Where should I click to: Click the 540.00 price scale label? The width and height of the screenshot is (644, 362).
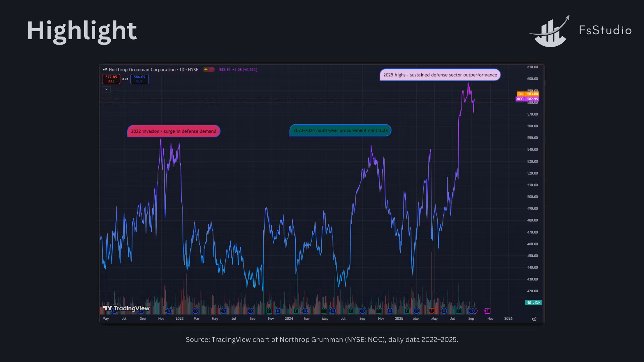(x=532, y=149)
